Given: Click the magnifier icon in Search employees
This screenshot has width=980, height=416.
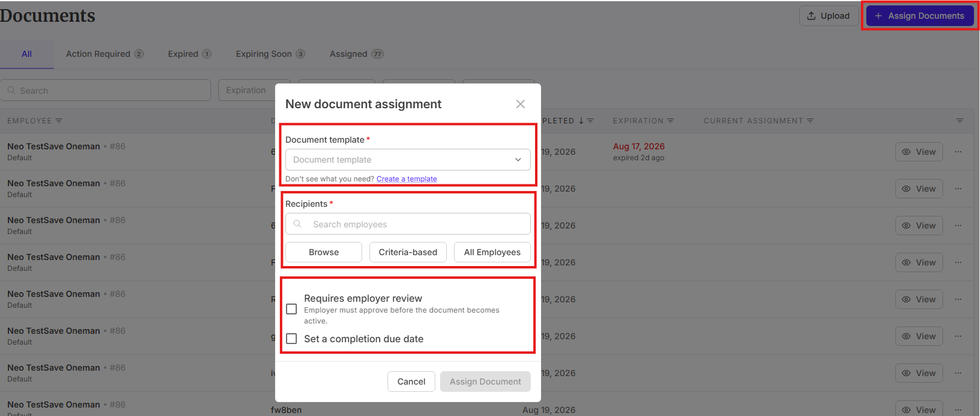Looking at the screenshot, I should click(x=297, y=224).
